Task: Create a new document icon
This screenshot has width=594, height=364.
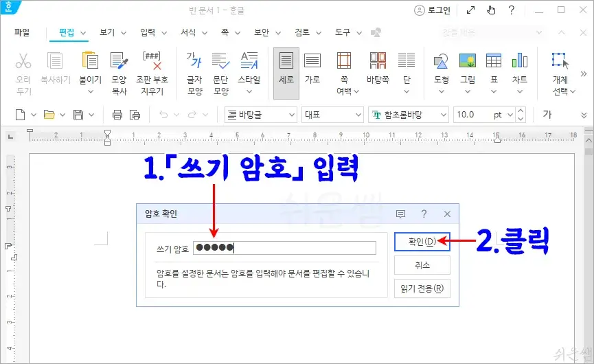Action: pos(20,115)
